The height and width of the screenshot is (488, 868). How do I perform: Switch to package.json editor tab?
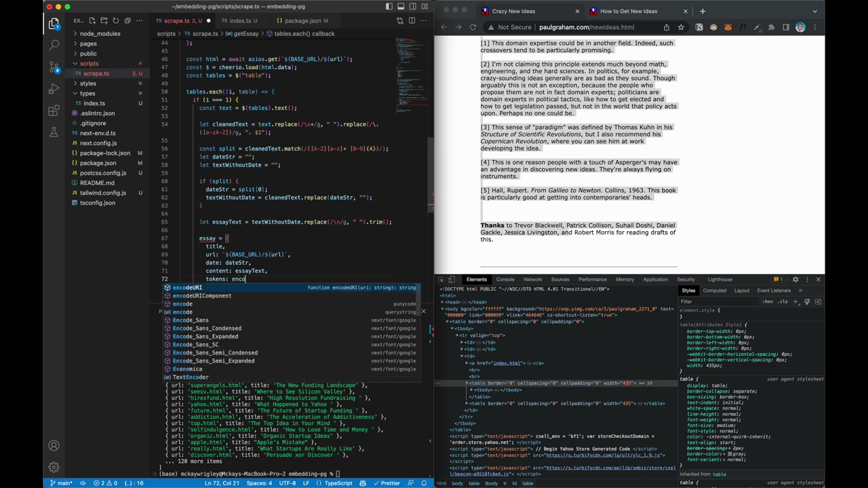point(302,21)
